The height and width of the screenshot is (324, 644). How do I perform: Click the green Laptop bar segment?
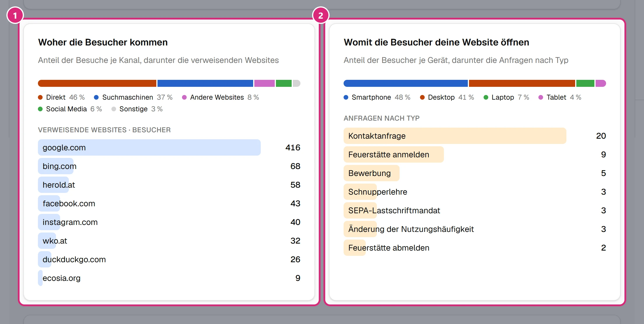click(x=585, y=83)
